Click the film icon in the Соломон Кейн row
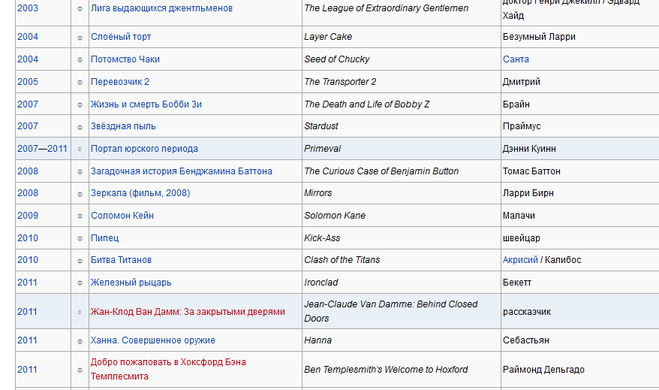The height and width of the screenshot is (390, 659). tap(80, 216)
